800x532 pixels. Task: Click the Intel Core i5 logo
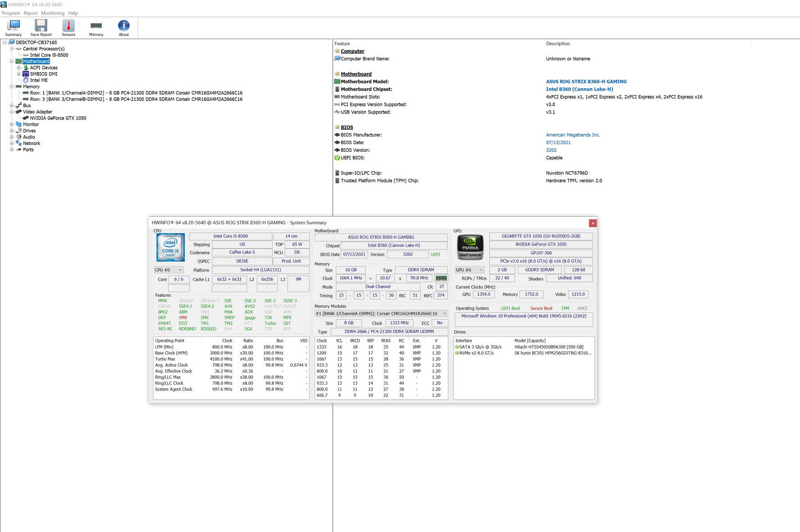(170, 247)
